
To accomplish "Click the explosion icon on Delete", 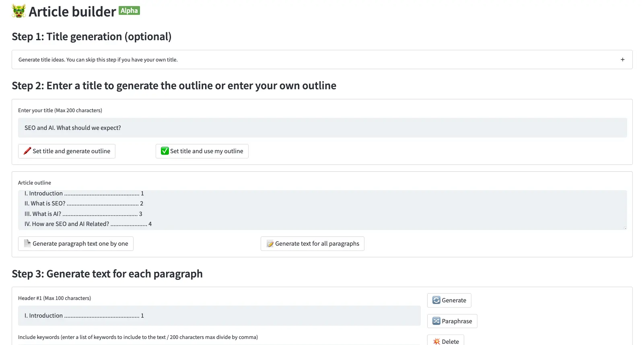I will pos(436,341).
